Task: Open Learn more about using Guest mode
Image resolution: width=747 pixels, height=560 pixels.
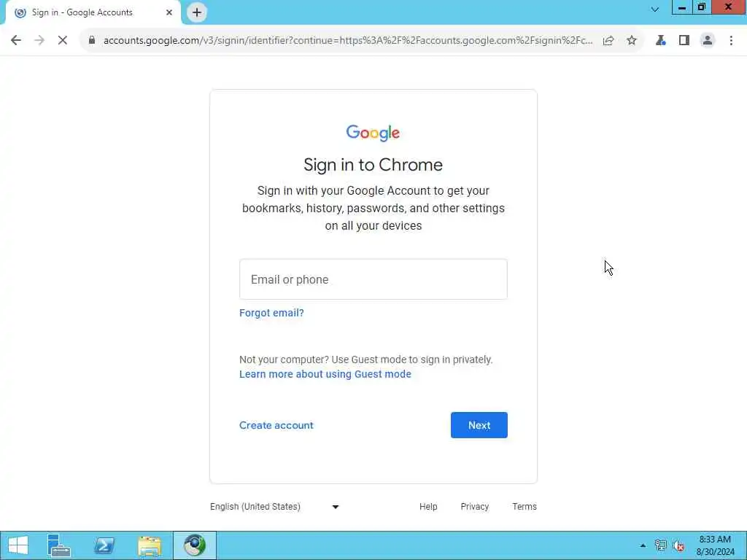Action: pyautogui.click(x=325, y=374)
